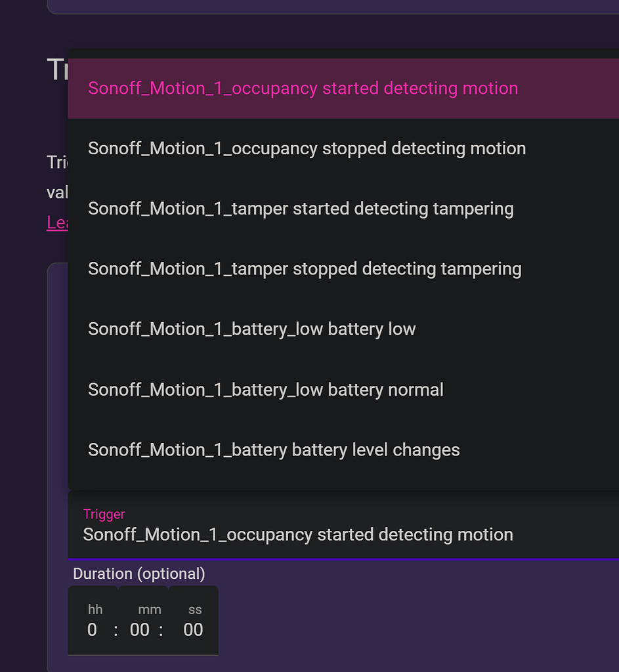Viewport: 619px width, 672px height.
Task: Choose "Sonoff_Motion_1_occupancy stopped detecting motion"
Action: (306, 148)
